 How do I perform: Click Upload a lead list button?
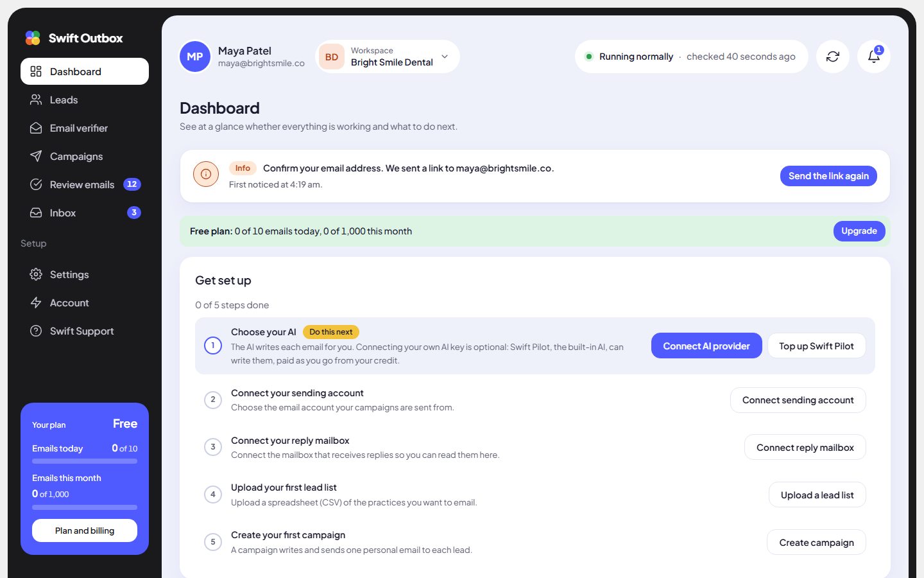coord(817,495)
